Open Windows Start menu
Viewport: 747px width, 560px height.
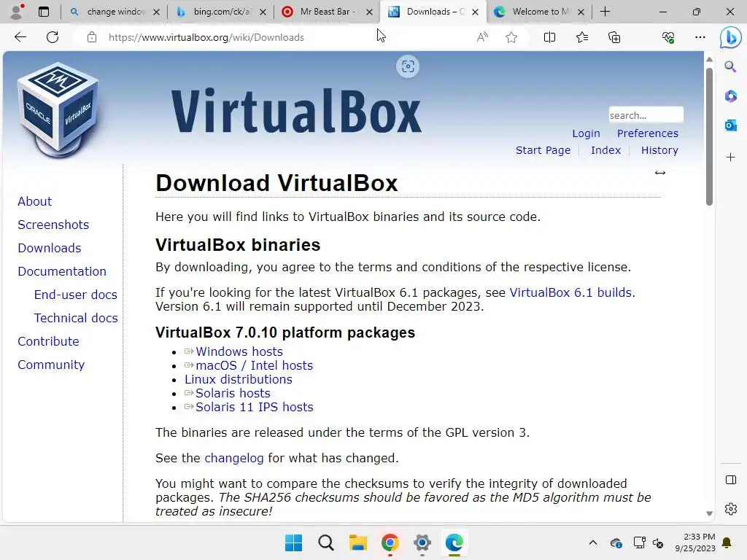[x=293, y=542]
